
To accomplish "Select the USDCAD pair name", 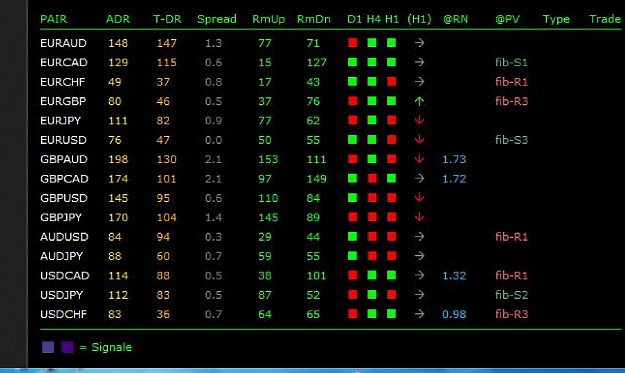I will point(65,276).
